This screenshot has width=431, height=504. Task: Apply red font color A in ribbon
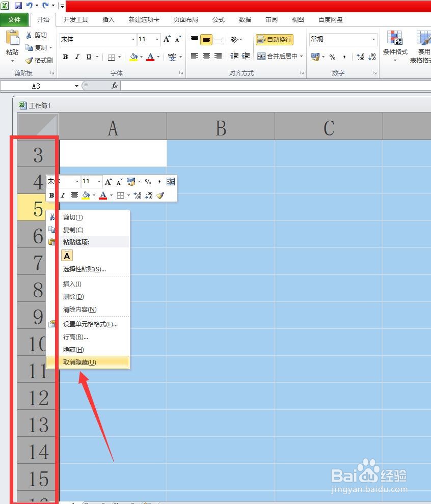pyautogui.click(x=150, y=57)
